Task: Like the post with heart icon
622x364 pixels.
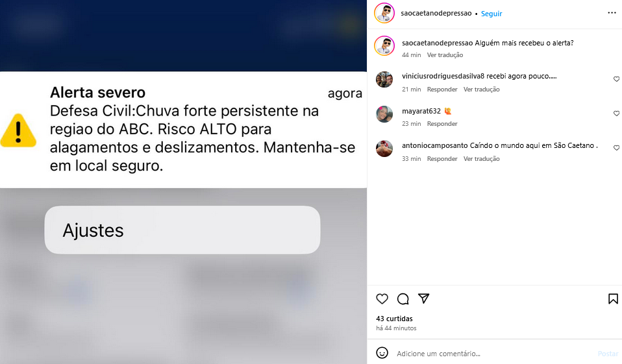Action: coord(382,298)
